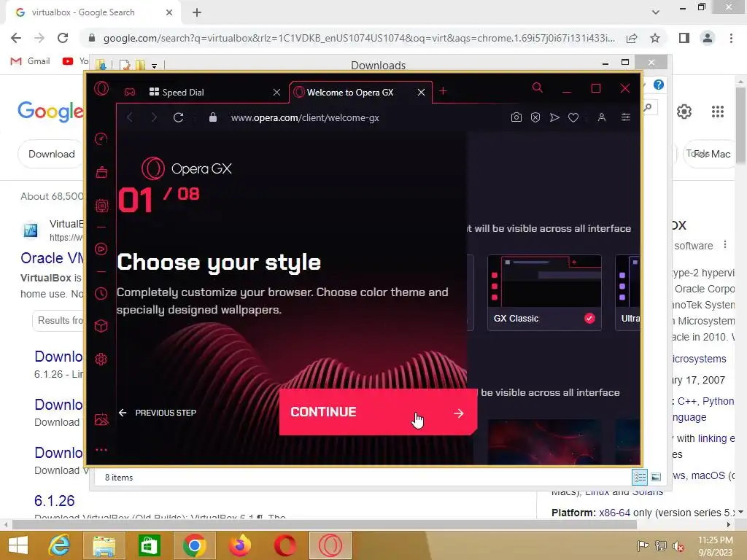Select GX Classic theme checkmark
The height and width of the screenshot is (560, 747).
tap(589, 319)
